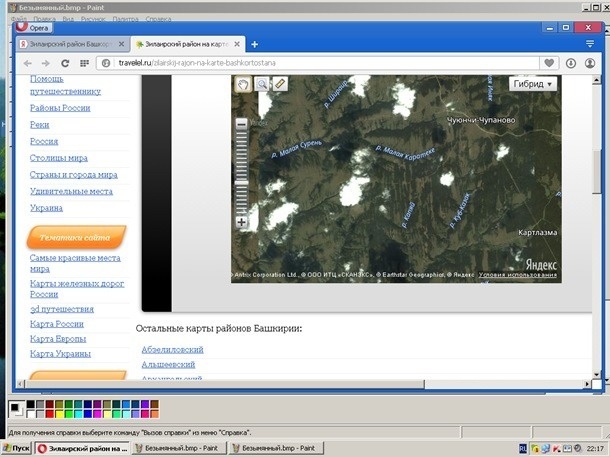The image size is (610, 457).
Task: Switch to second Безымянный.bmp - Paint taskbar button
Action: (278, 448)
